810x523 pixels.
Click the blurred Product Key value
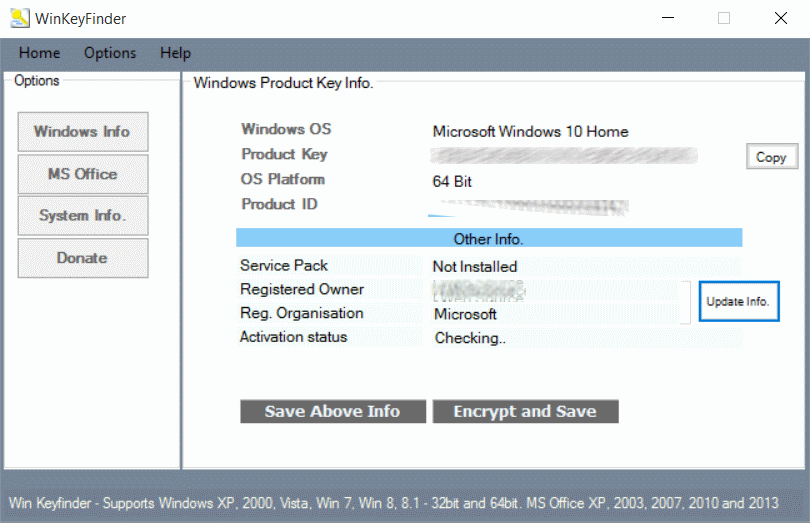564,155
